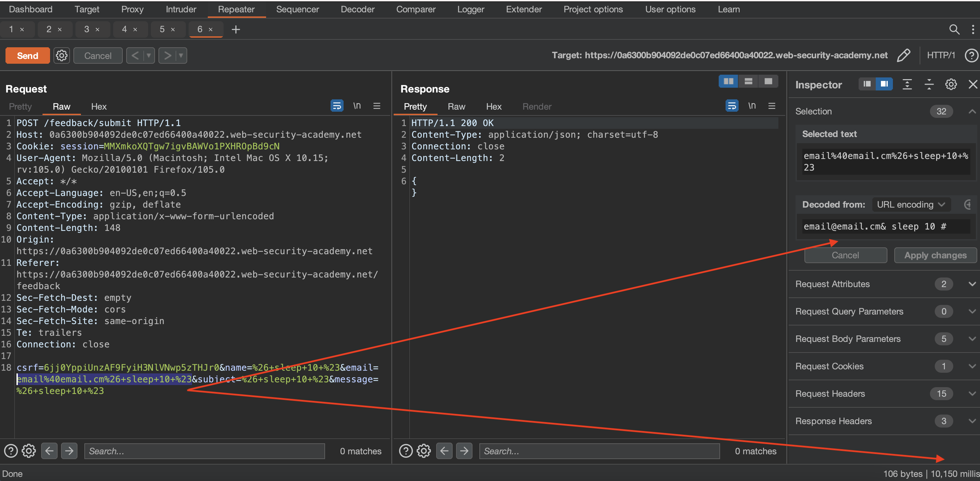980x481 pixels.
Task: Add a new Repeater tab
Action: 236,29
